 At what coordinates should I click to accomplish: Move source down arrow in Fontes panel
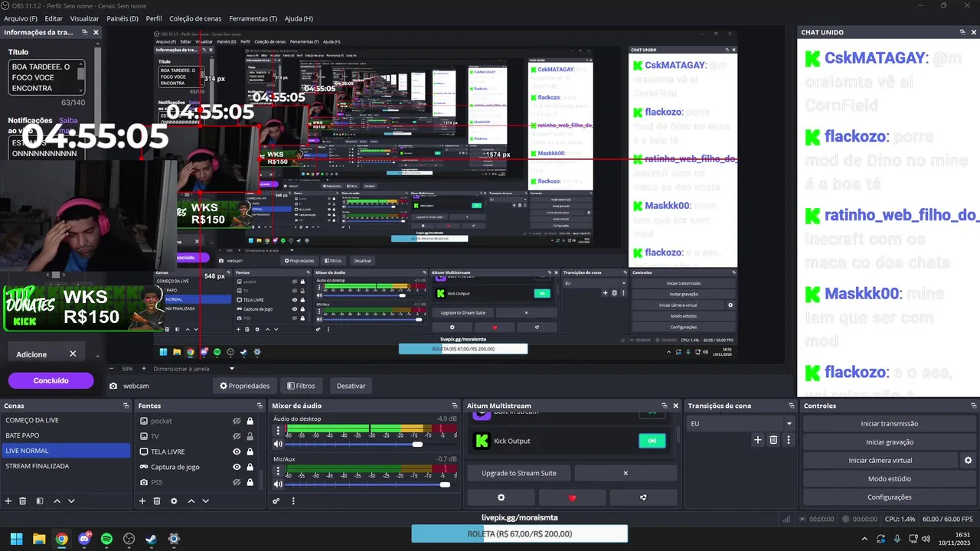click(205, 501)
